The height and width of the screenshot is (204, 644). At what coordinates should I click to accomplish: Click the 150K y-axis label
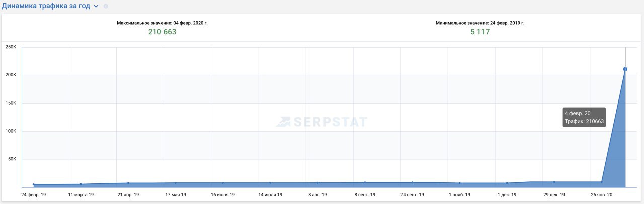point(11,103)
